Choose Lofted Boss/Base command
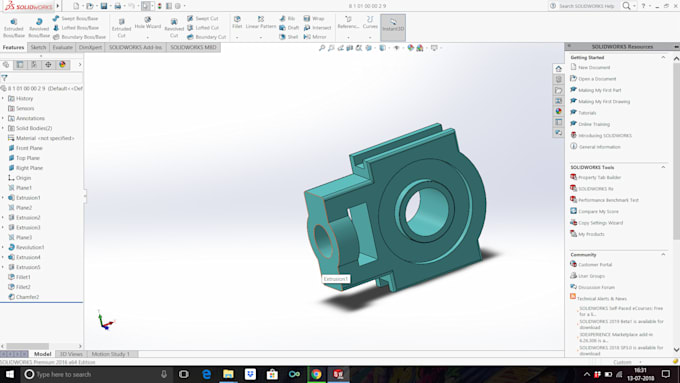Screen dimensions: 680x383 76,28
